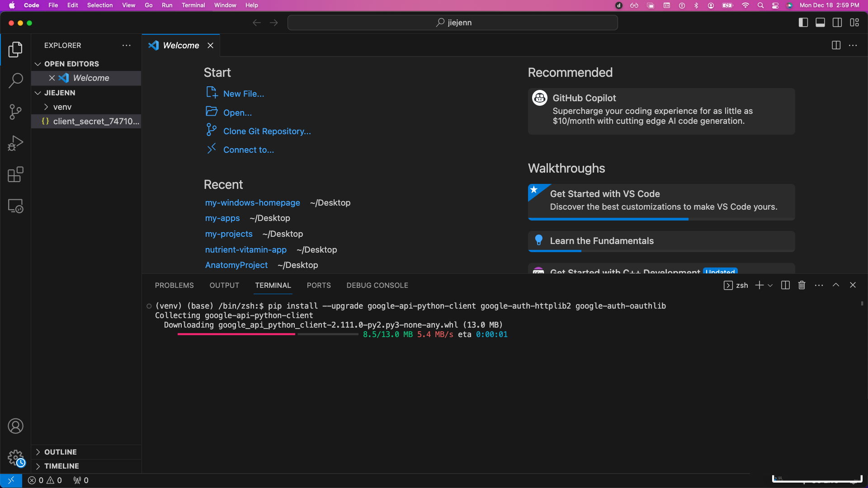Open the Remote Explorer icon
The image size is (868, 488).
click(x=15, y=206)
